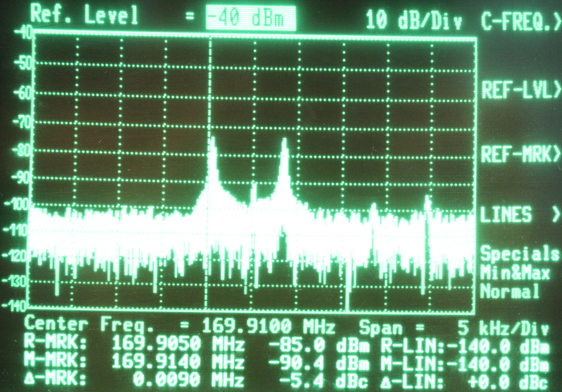
Task: Switch to the Normal trace mode
Action: tap(510, 291)
